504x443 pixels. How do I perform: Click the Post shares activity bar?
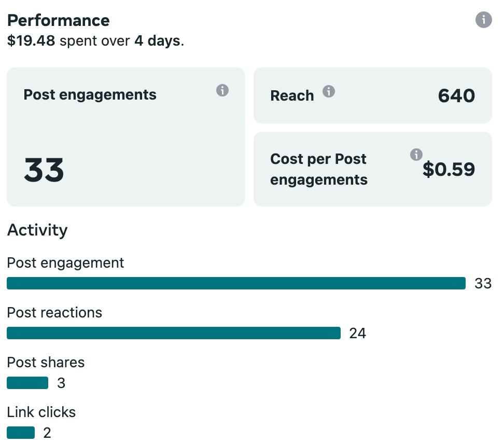(x=27, y=383)
